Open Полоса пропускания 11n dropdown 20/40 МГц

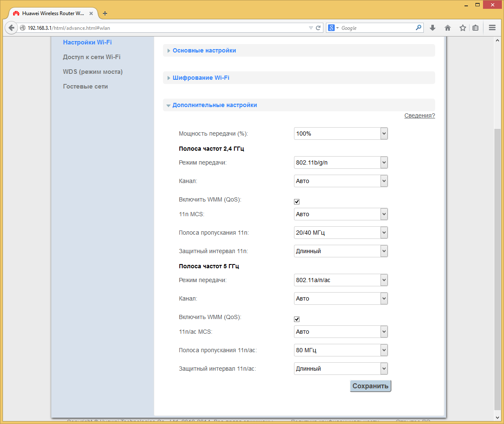[x=341, y=233]
